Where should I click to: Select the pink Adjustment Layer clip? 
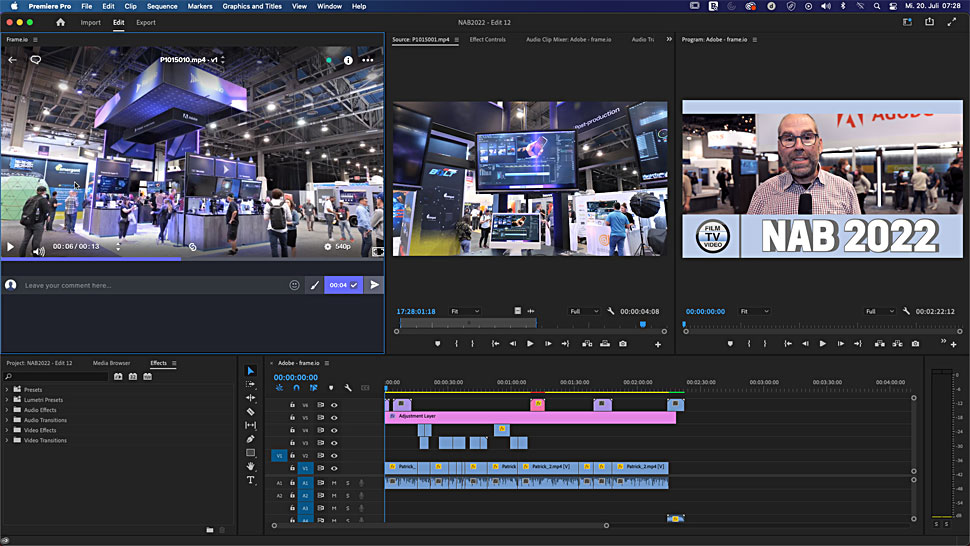pyautogui.click(x=530, y=417)
